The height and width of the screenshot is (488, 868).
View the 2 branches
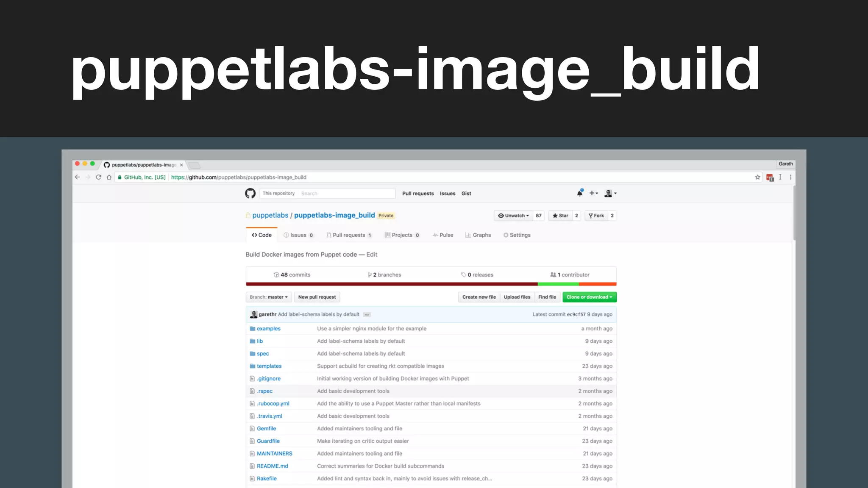click(384, 275)
